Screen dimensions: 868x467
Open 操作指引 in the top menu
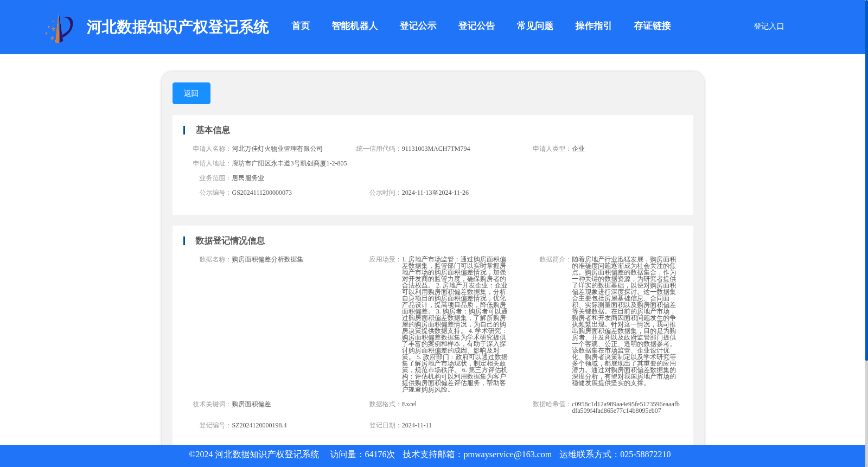pos(593,26)
